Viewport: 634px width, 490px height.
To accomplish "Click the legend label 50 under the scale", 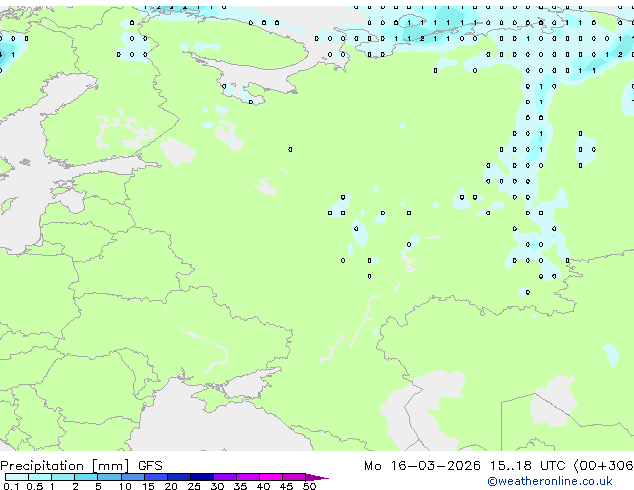I will (x=309, y=486).
